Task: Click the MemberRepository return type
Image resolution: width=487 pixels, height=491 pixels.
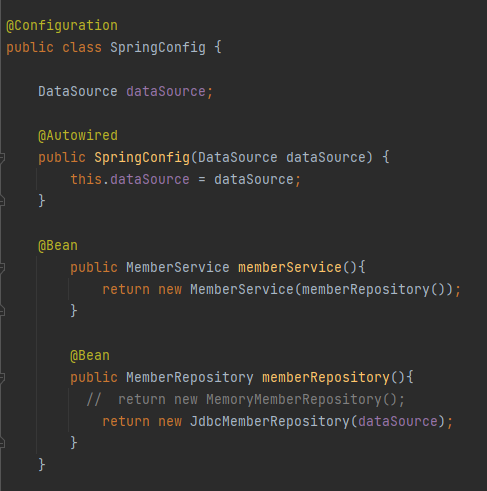Action: pyautogui.click(x=190, y=378)
